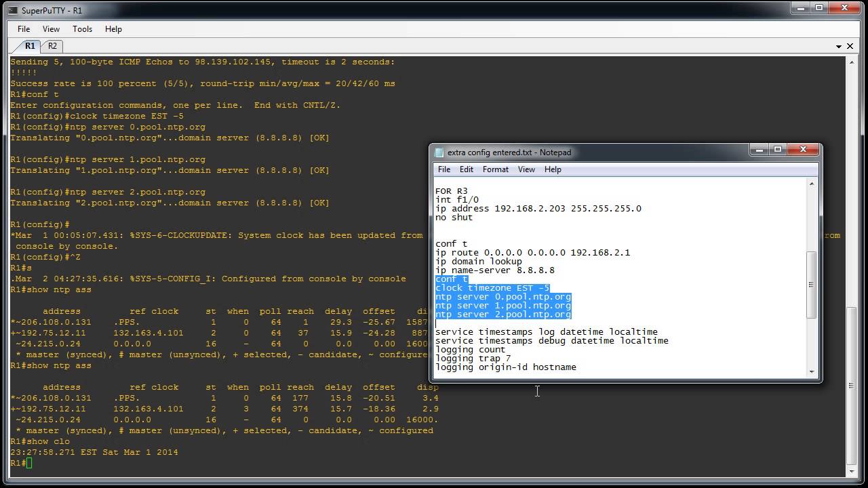
Task: Open the session tab list dropdown arrow
Action: pyautogui.click(x=840, y=47)
